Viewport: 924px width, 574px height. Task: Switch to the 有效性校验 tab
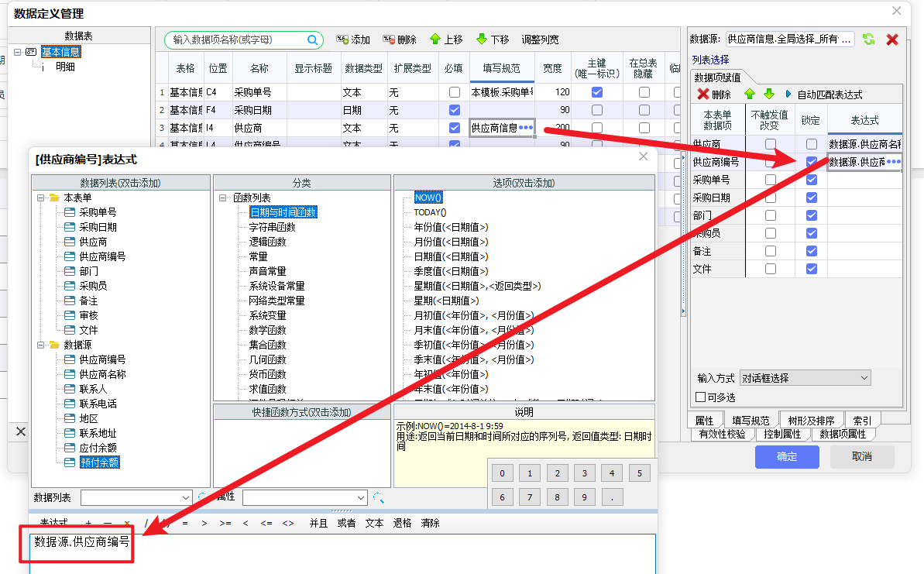(723, 435)
